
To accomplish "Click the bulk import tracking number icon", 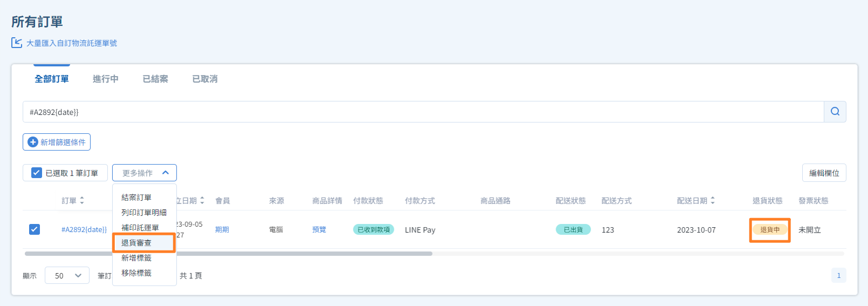I will pyautogui.click(x=17, y=43).
